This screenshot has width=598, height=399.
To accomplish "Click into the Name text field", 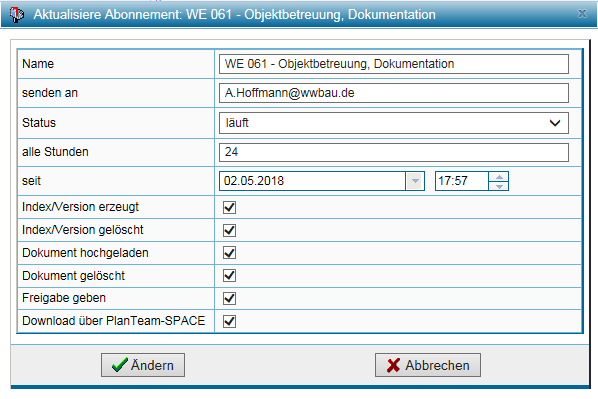I will coord(394,64).
